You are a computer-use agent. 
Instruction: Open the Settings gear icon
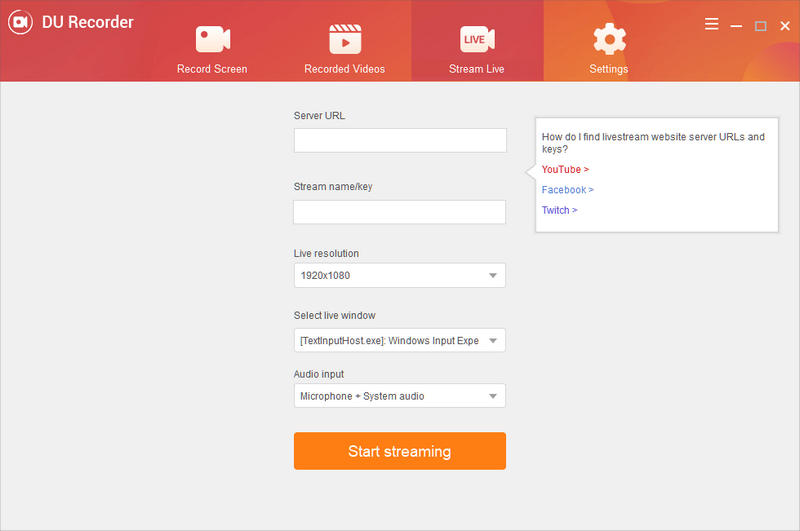[x=609, y=39]
